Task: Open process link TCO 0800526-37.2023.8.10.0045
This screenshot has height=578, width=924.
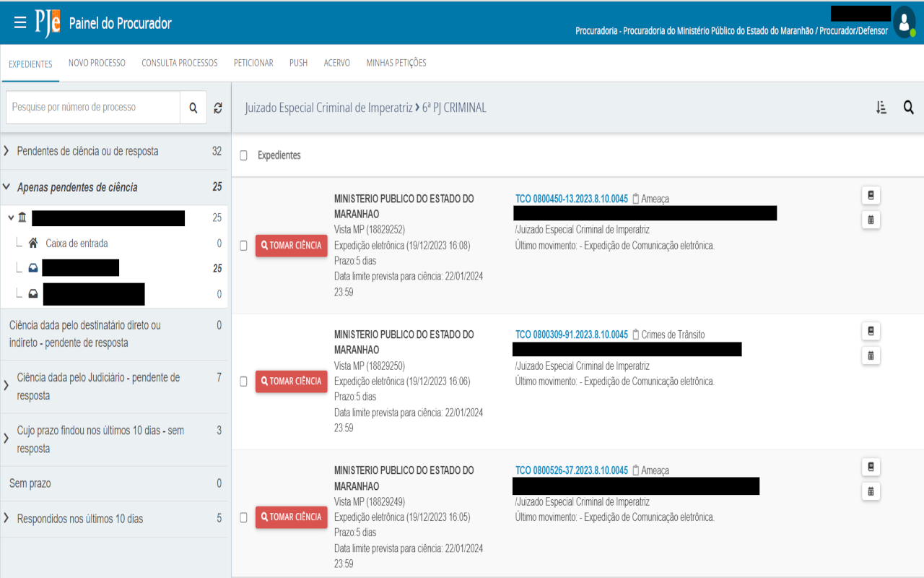Action: pyautogui.click(x=572, y=470)
